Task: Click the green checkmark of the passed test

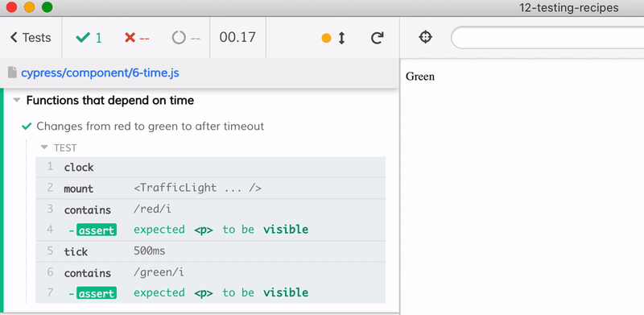Action: [27, 126]
